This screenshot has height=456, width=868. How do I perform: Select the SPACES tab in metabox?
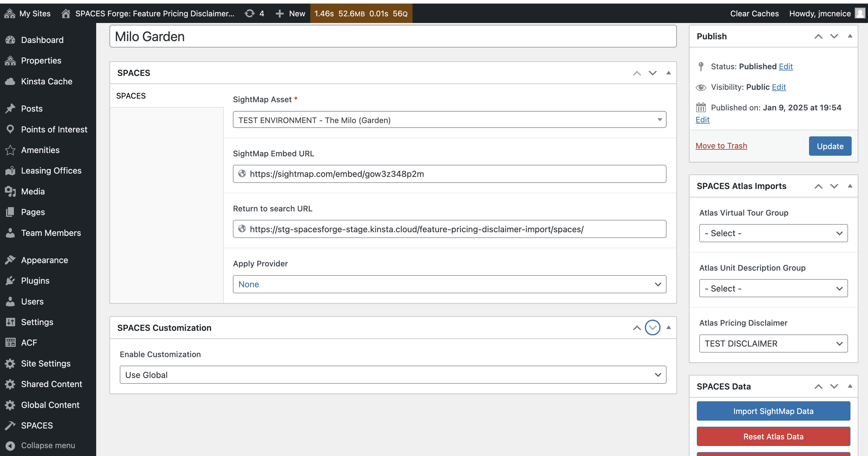[166, 96]
